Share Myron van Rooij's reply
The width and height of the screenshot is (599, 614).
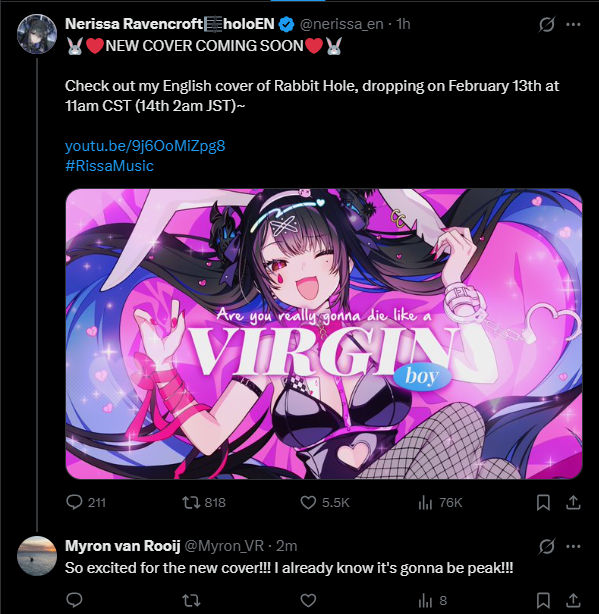(x=573, y=600)
